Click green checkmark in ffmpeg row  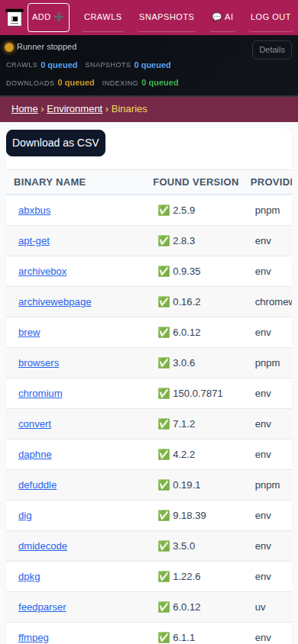(164, 638)
